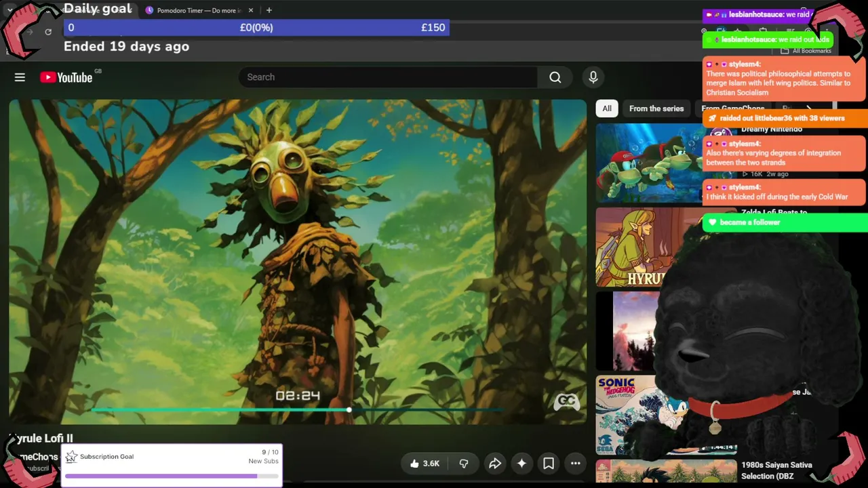Click the search magnifier button

pos(555,77)
